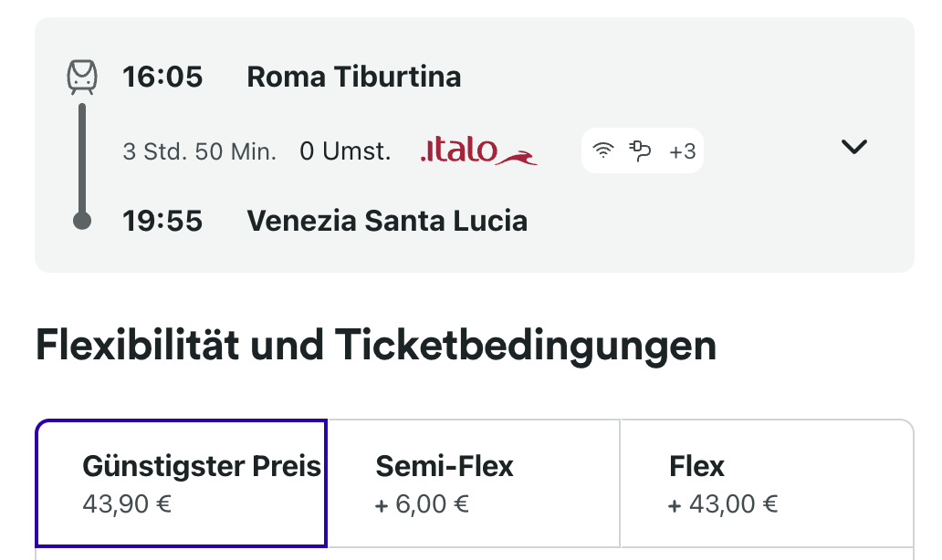Click the 43,90 € price
Screen dimensions: 942x560
(x=127, y=503)
